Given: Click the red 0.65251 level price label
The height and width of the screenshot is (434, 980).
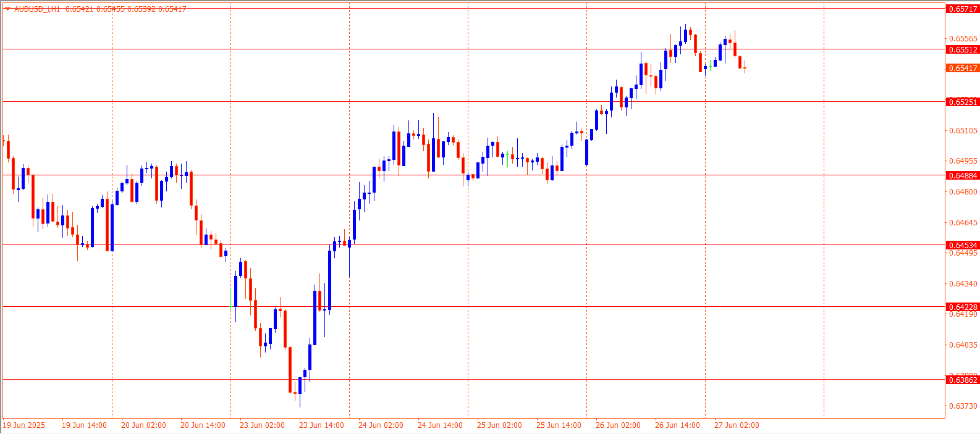Looking at the screenshot, I should tap(963, 102).
